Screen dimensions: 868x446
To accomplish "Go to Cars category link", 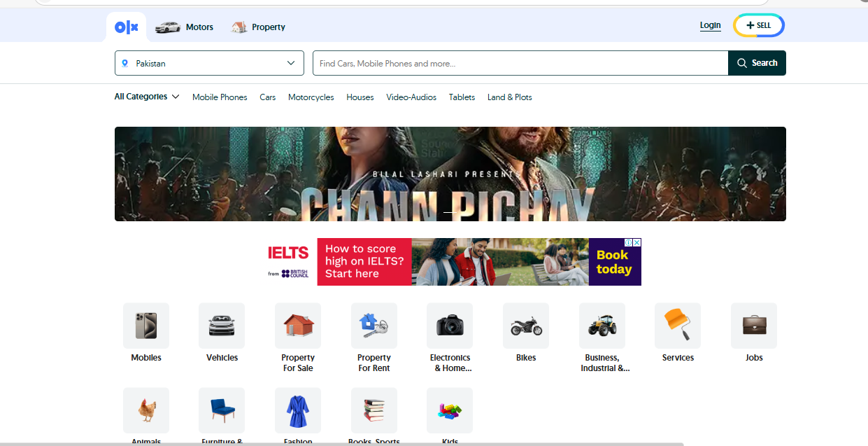I will click(x=268, y=97).
